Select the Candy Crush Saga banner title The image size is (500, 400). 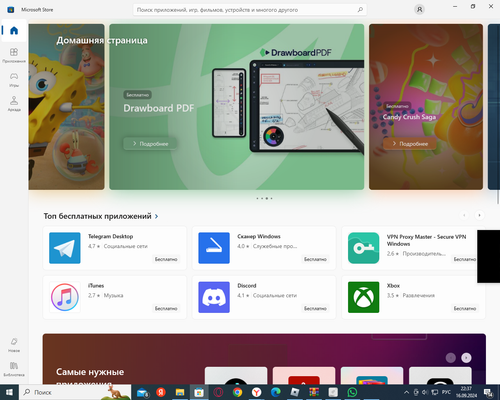click(409, 117)
